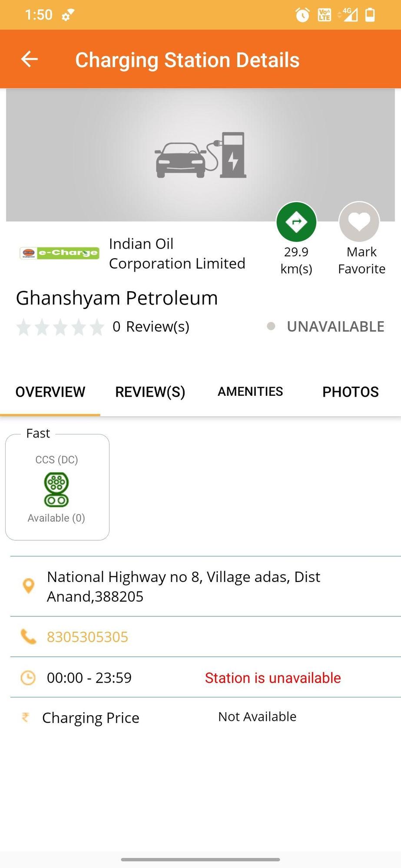The height and width of the screenshot is (868, 401).
Task: View the PHOTOS tab
Action: point(350,392)
